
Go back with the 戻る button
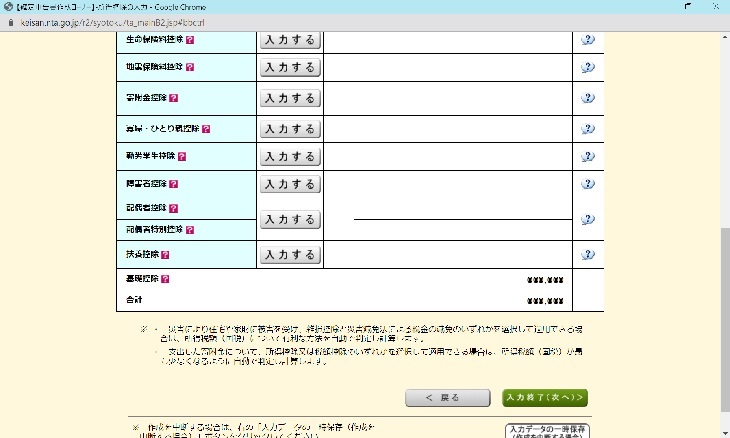(x=447, y=398)
